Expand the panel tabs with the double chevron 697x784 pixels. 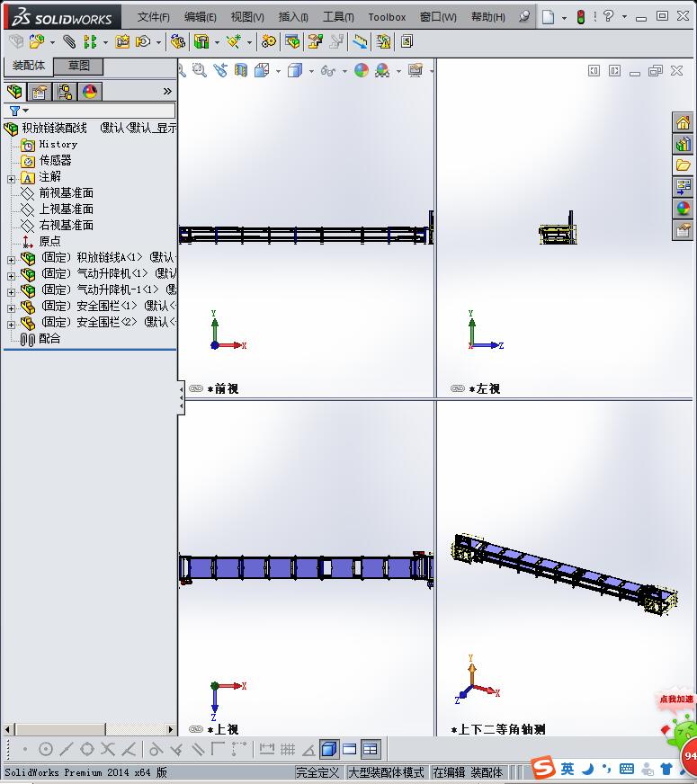(x=167, y=91)
